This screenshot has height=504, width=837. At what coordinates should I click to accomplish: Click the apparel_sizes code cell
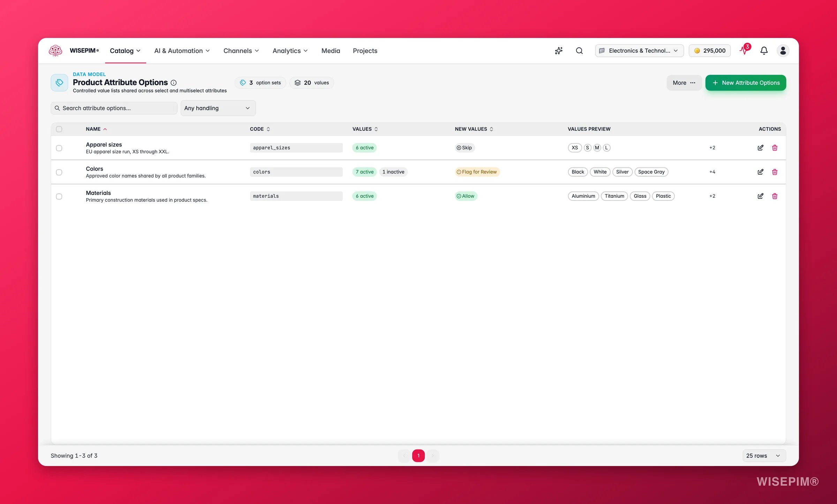(296, 148)
